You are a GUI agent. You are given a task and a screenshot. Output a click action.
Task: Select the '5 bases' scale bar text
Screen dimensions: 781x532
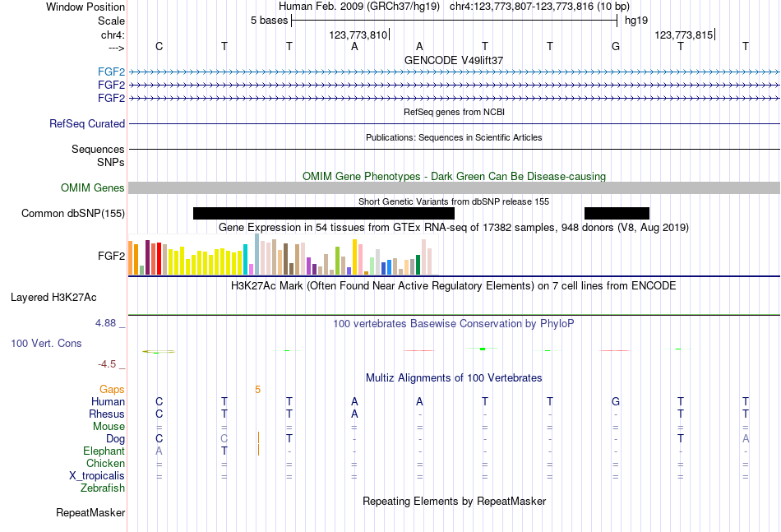click(x=269, y=21)
